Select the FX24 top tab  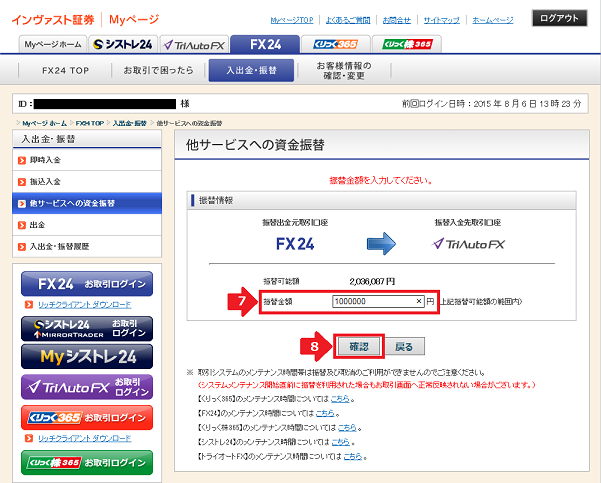point(265,44)
